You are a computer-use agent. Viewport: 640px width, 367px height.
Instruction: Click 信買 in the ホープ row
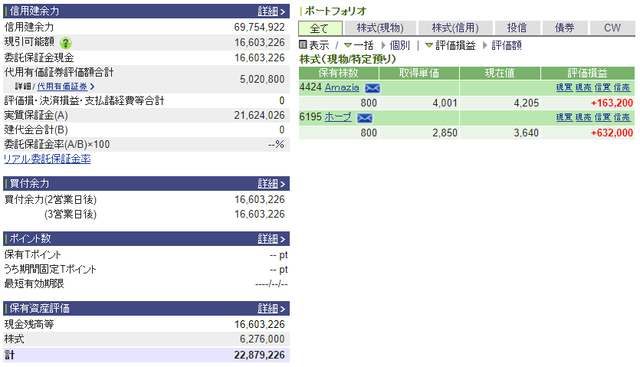pos(602,118)
